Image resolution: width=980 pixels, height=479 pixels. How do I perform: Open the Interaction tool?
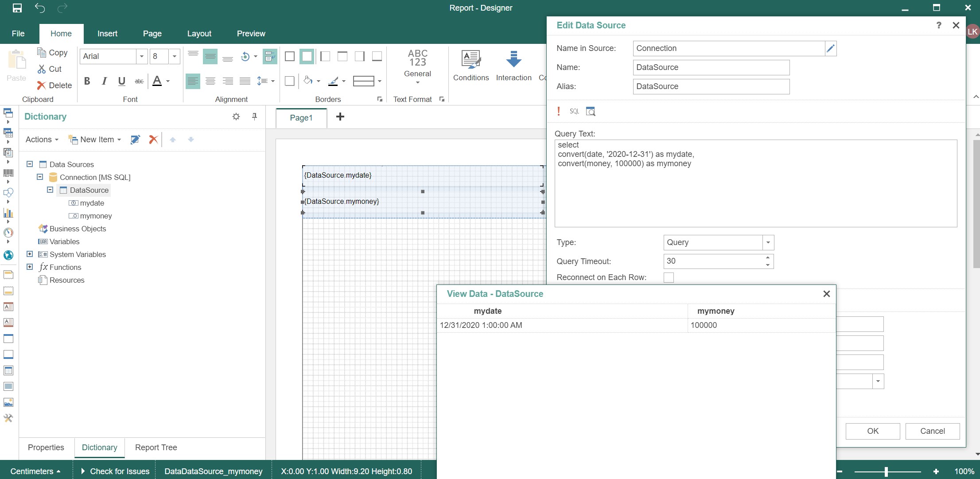point(513,66)
